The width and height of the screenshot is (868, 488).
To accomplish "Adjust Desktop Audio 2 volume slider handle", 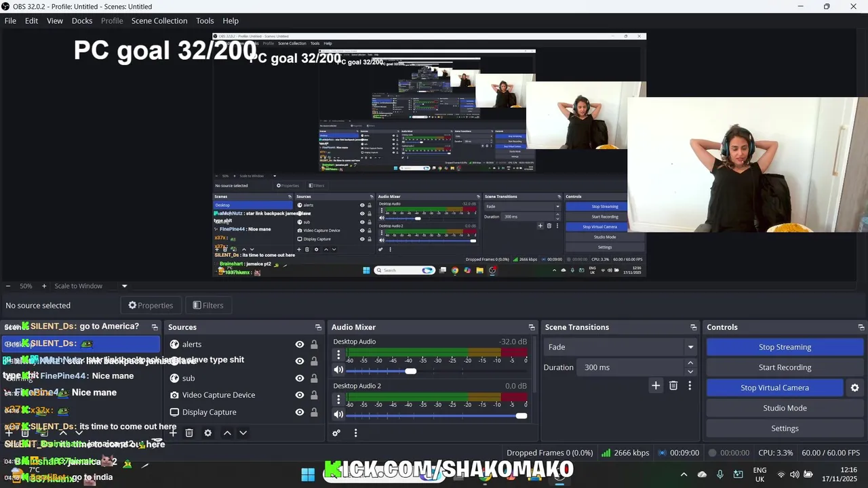I will pos(521,415).
